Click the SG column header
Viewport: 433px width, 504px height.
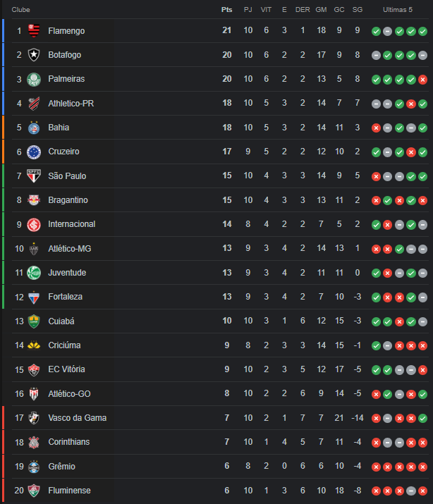click(x=357, y=10)
